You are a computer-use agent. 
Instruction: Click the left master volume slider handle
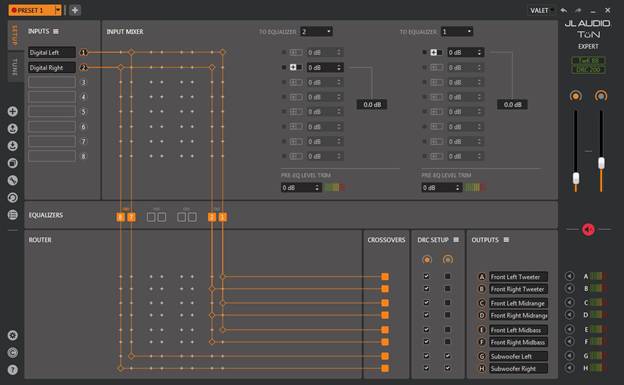point(576,178)
